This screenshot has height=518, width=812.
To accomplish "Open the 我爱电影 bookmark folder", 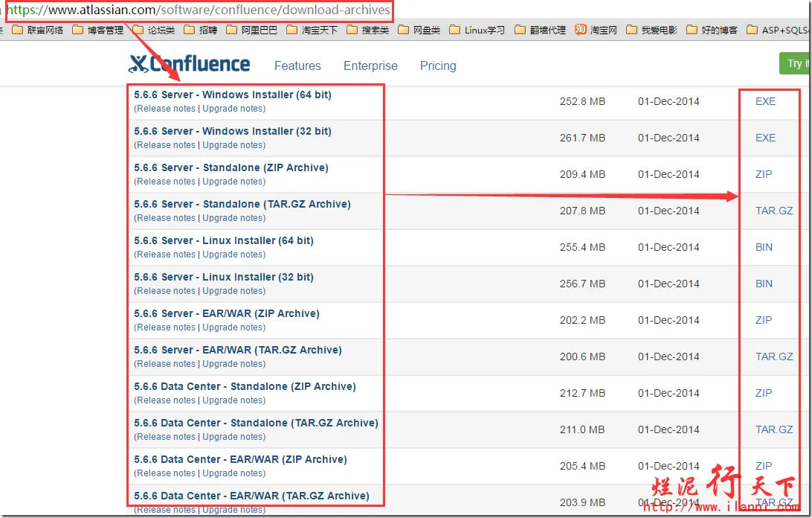I will (x=651, y=30).
